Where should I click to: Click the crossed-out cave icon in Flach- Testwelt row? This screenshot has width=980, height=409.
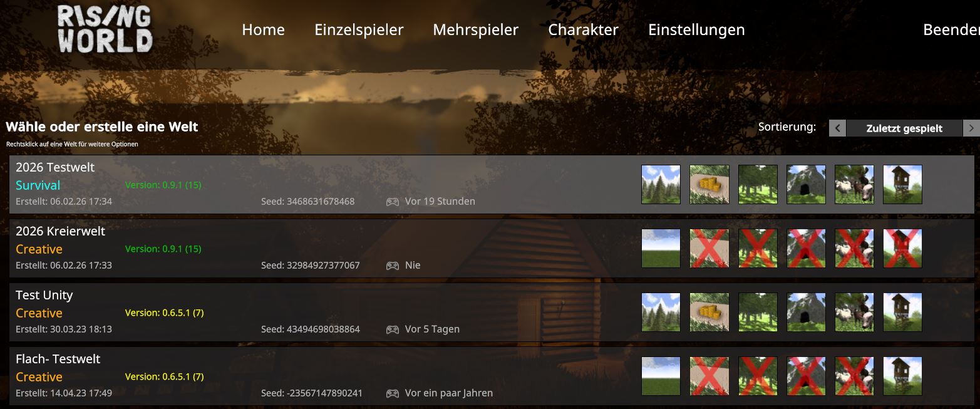[x=807, y=376]
